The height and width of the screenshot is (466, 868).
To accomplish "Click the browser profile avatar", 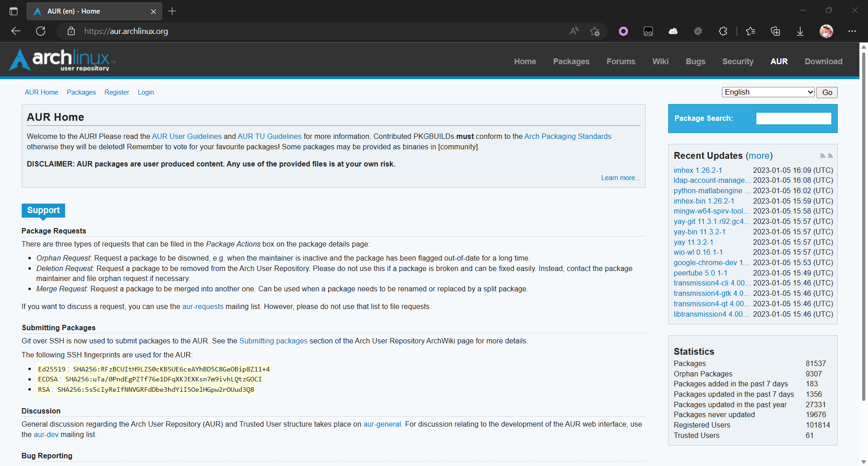I will [826, 31].
